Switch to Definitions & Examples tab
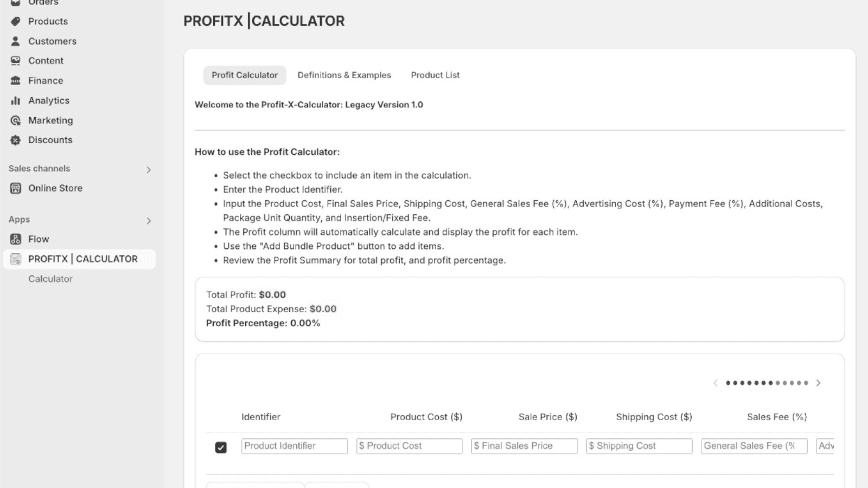This screenshot has width=868, height=488. point(344,75)
